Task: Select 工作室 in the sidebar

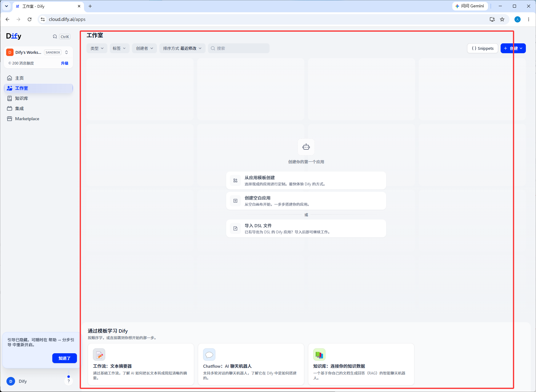Action: 38,88
